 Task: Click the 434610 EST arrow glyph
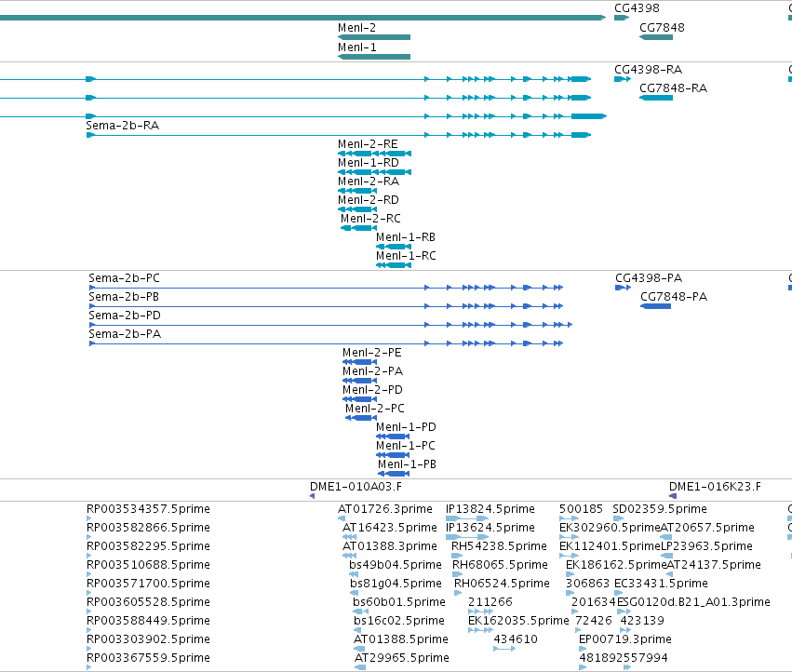pos(504,649)
